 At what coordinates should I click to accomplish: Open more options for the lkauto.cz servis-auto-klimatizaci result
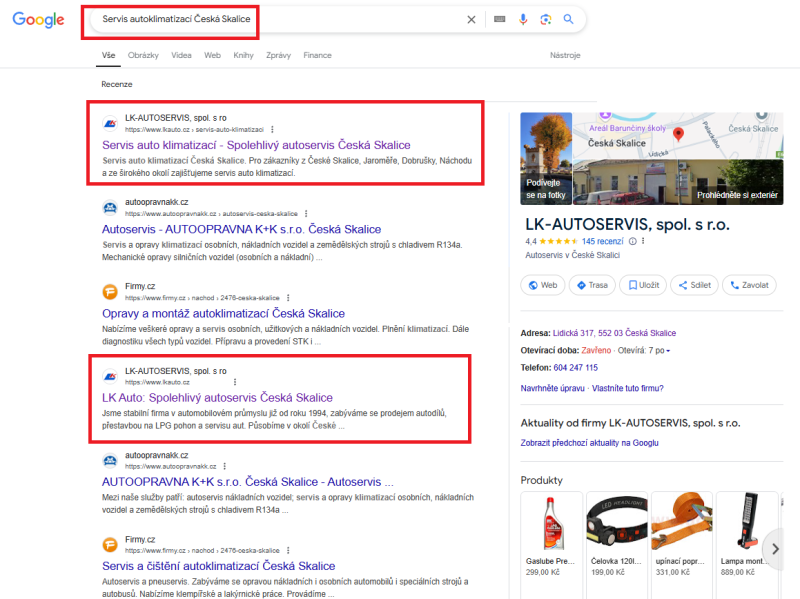point(272,130)
